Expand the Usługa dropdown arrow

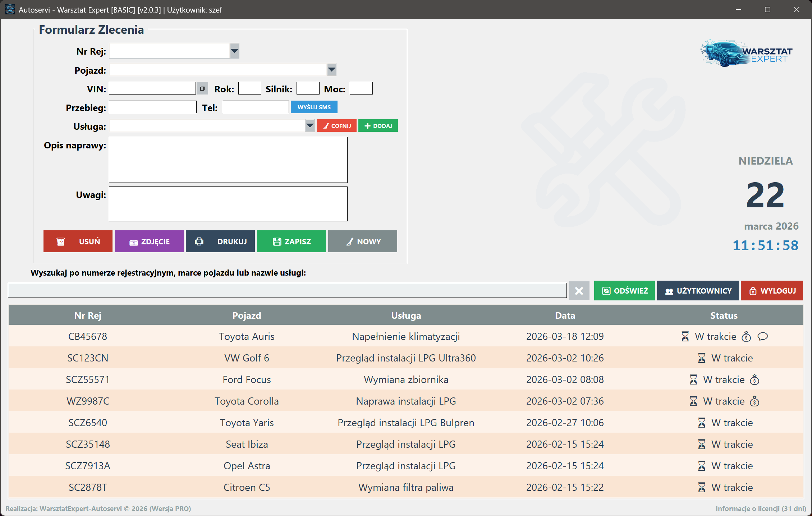[x=310, y=126]
